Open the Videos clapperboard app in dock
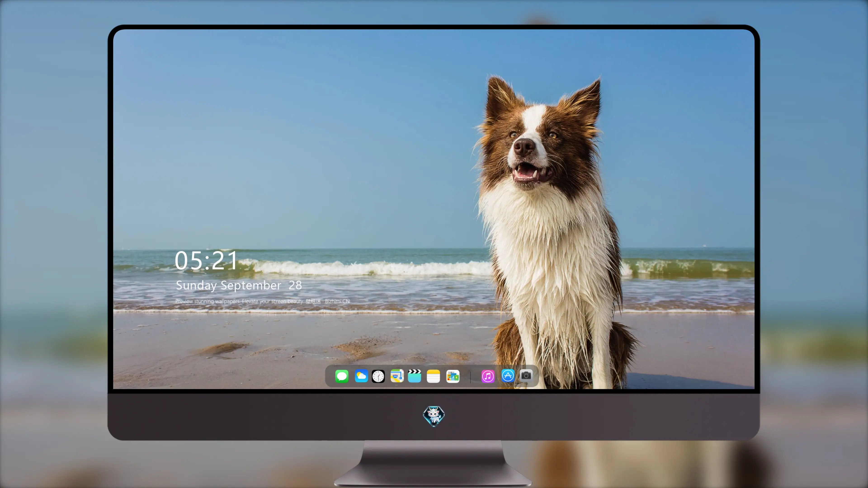The width and height of the screenshot is (868, 488). tap(415, 376)
